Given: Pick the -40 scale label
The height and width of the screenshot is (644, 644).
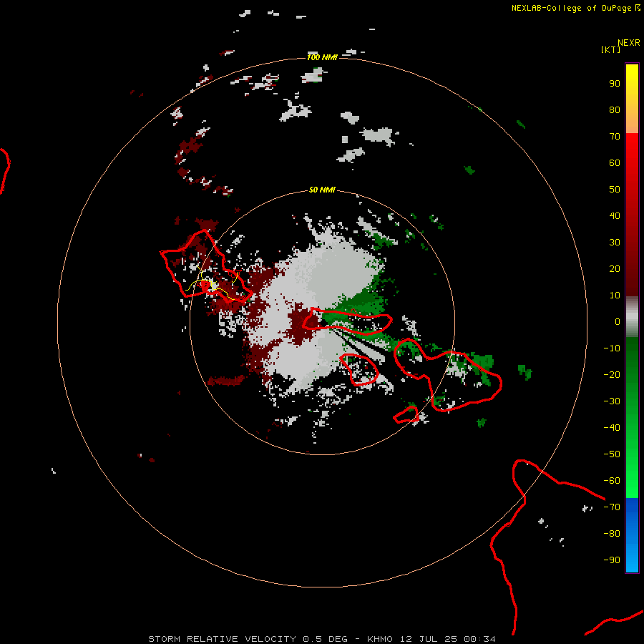Looking at the screenshot, I should [x=612, y=428].
